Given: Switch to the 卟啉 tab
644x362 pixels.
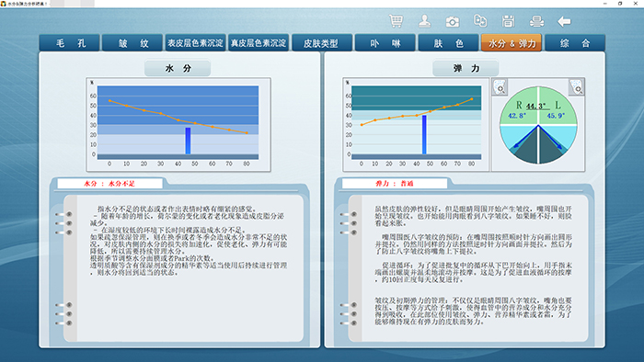Looking at the screenshot, I should [x=385, y=42].
